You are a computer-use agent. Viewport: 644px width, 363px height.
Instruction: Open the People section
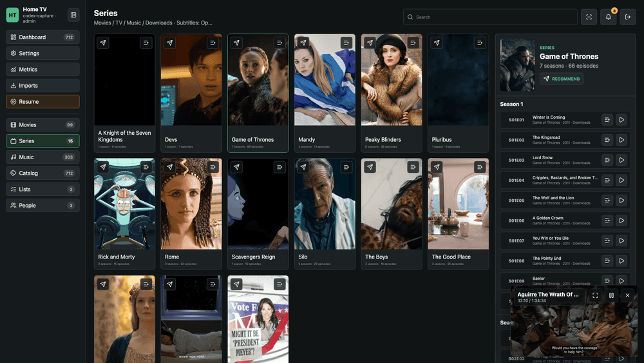tap(43, 205)
